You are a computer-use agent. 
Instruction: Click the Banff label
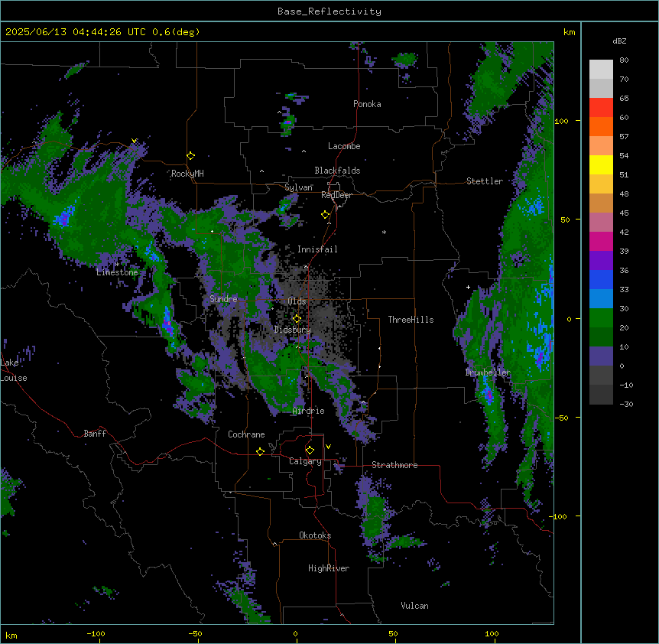[x=95, y=434]
